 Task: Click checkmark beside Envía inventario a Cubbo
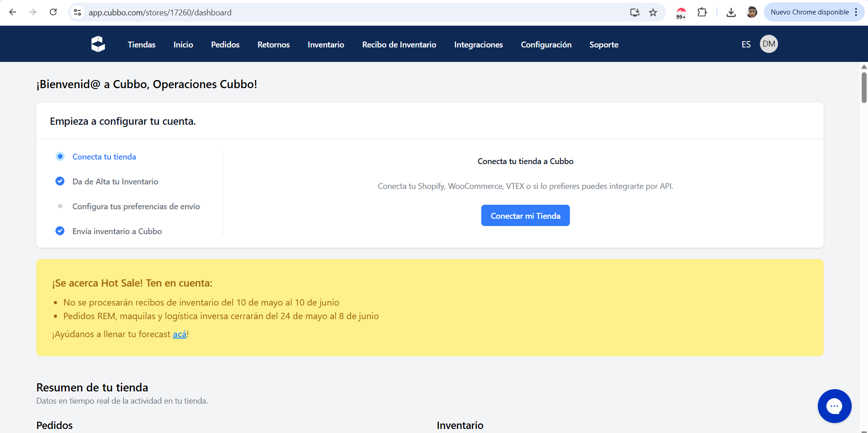pyautogui.click(x=60, y=231)
